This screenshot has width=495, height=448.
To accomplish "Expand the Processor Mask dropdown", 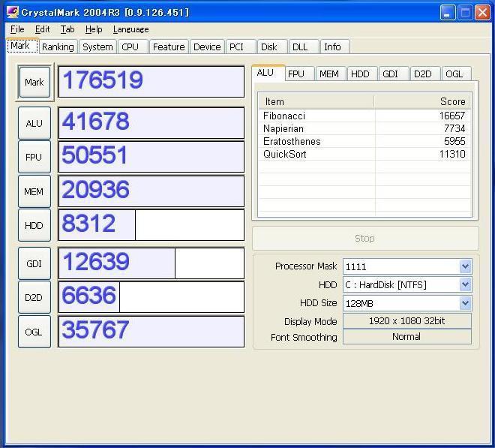I will [465, 266].
